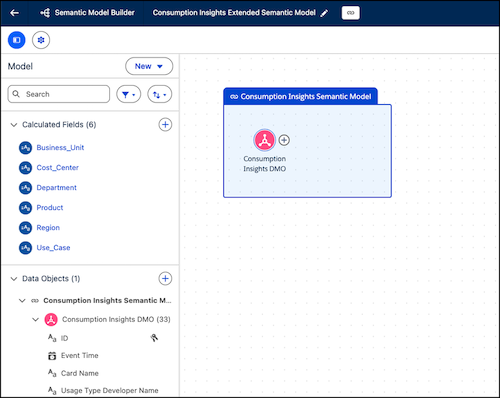Click the Consumption Insights DMO canvas label
This screenshot has width=500, height=398.
click(x=265, y=164)
